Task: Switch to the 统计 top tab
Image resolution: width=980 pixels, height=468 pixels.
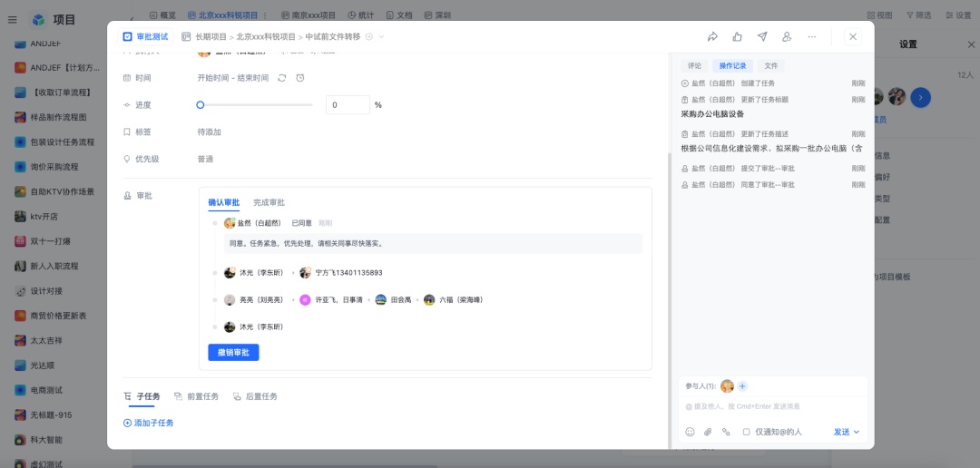Action: (360, 15)
